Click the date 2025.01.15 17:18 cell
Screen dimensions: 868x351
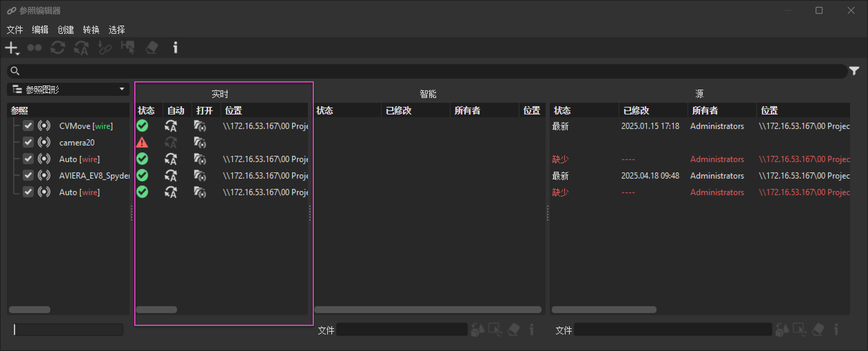click(650, 126)
